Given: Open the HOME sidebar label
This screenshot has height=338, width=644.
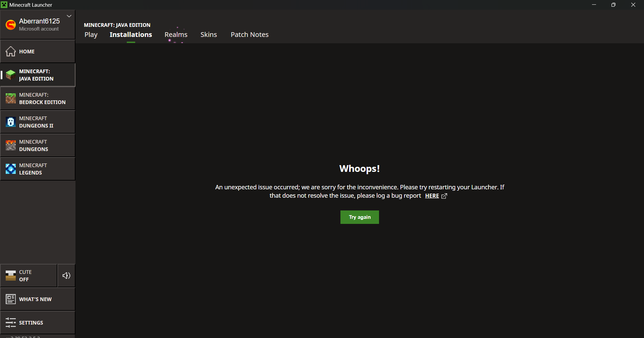Looking at the screenshot, I should [27, 51].
